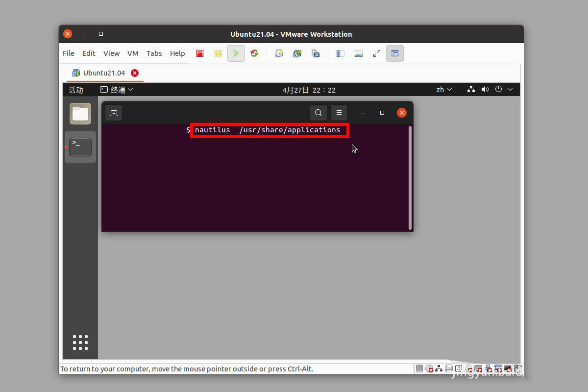Toggle the thumbnail bar toolbar icon
Screen dimensions: 588x392
pos(359,53)
